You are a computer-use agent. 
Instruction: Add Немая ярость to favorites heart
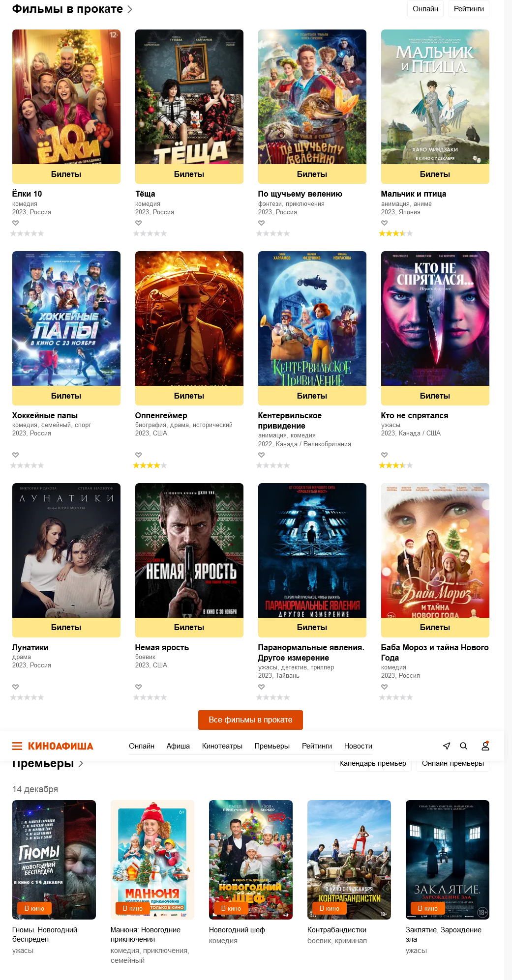pos(138,687)
